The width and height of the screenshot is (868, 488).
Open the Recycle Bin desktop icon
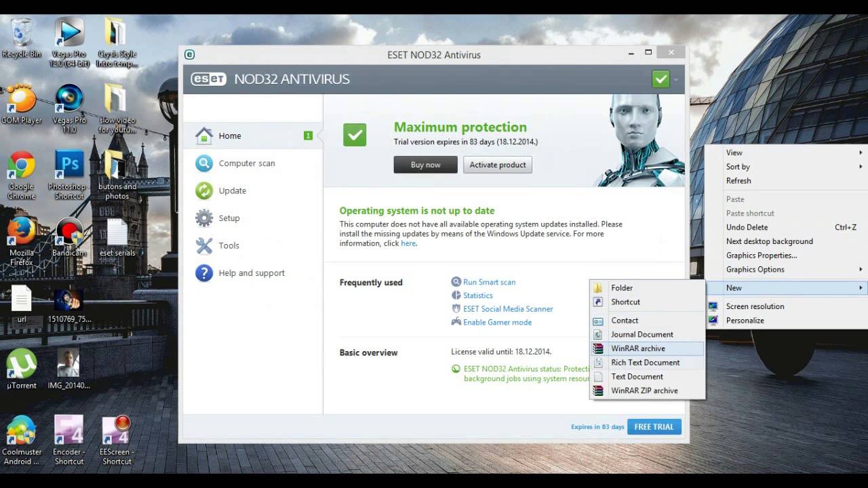22,37
